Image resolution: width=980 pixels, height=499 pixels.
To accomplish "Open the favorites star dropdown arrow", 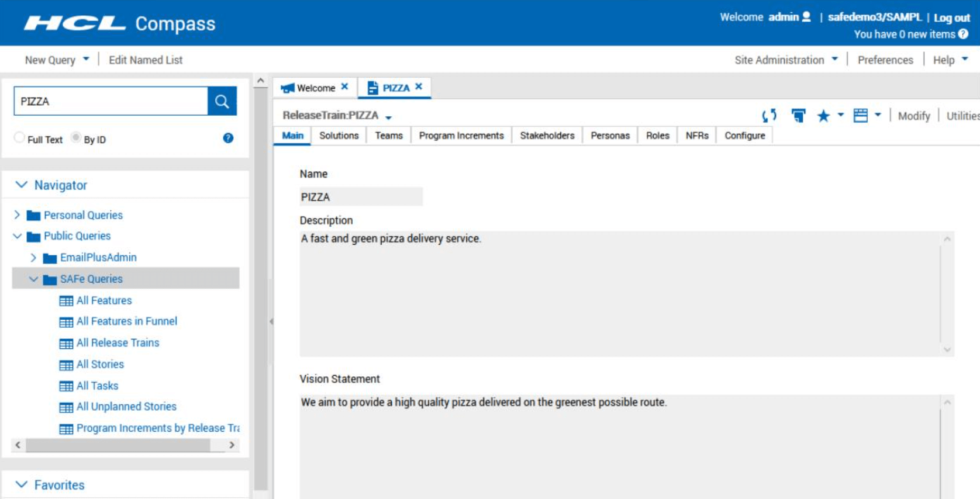I will pos(840,115).
